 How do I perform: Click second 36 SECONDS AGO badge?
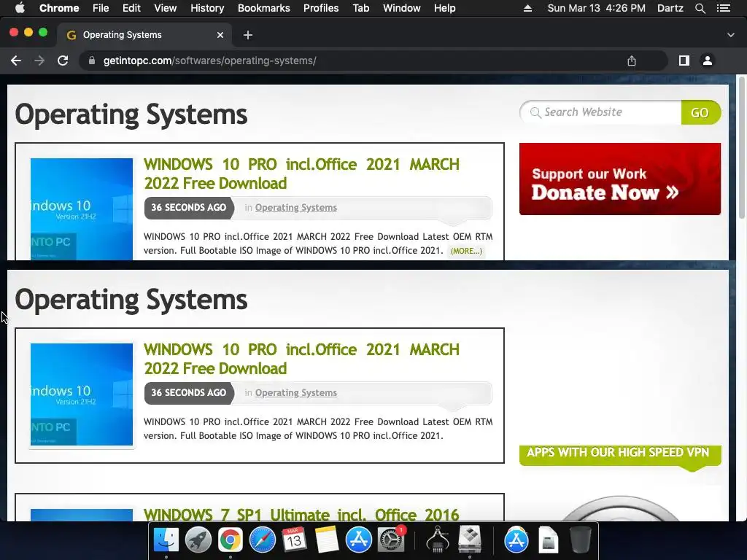189,393
